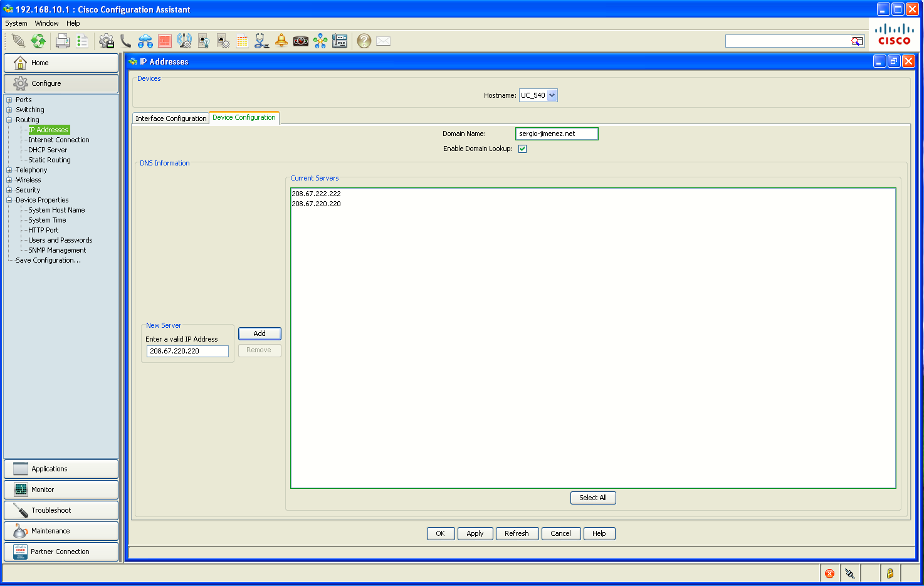Expand the Security tree node
The image size is (924, 586).
[x=9, y=190]
